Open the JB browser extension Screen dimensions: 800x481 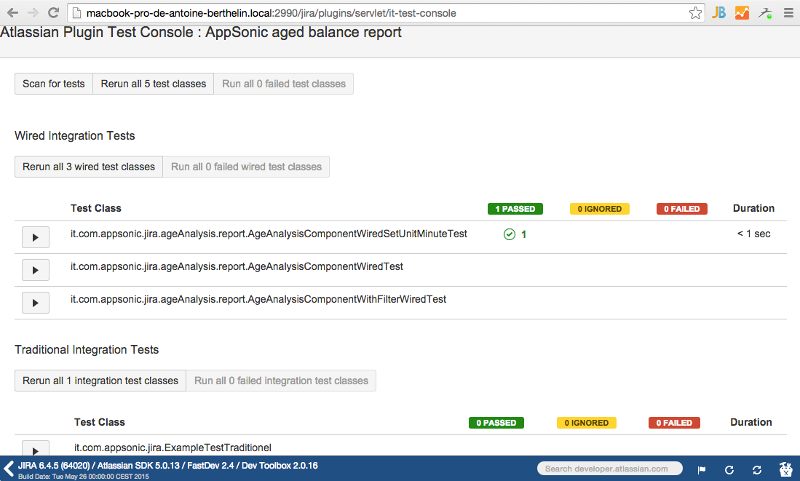719,13
